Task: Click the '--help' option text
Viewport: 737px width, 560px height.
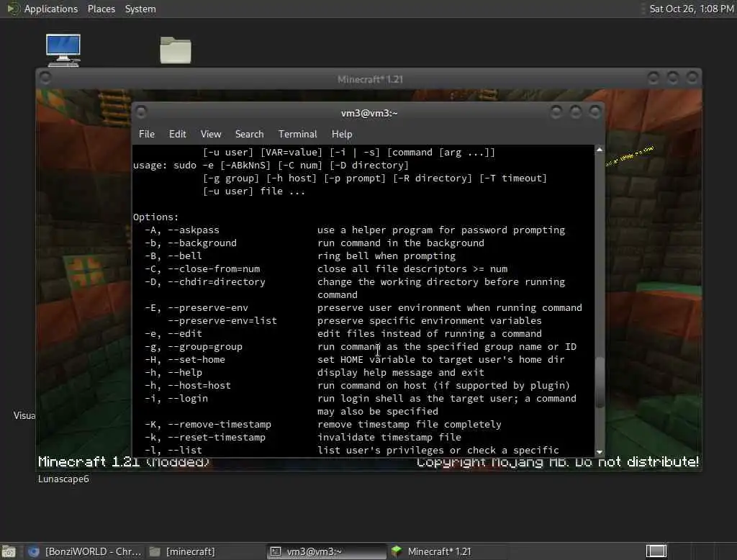Action: (x=185, y=372)
